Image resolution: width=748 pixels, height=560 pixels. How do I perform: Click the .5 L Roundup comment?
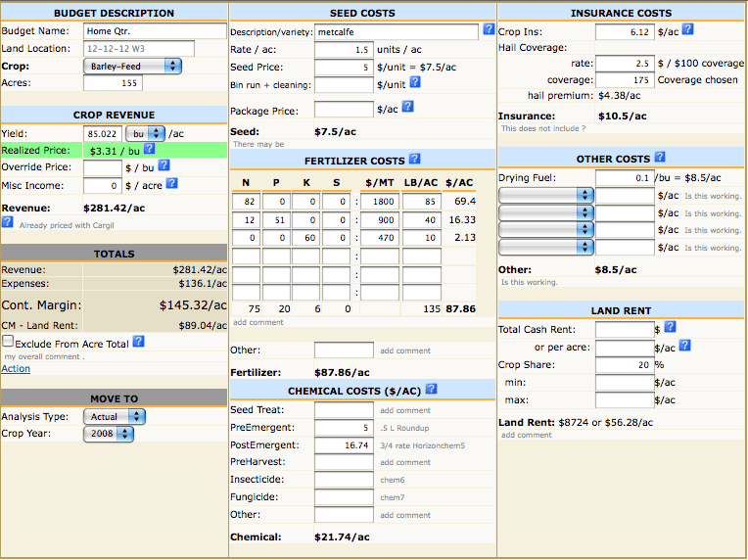404,429
